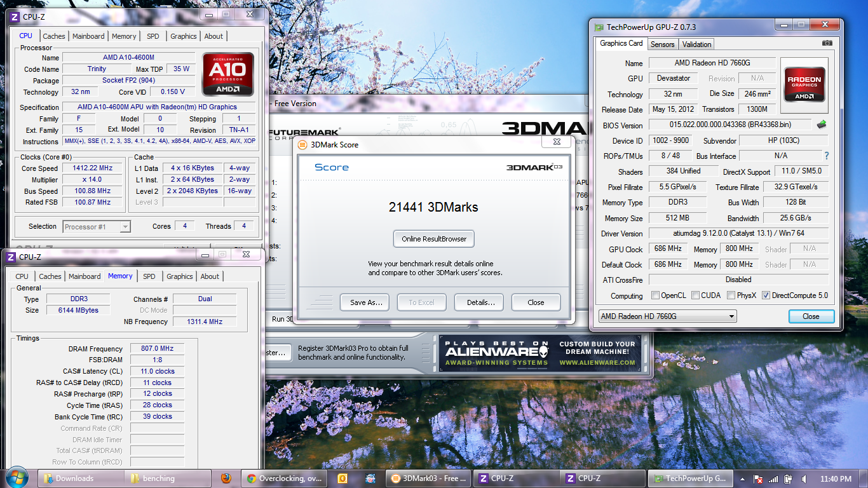The image size is (868, 488).
Task: Click the BIOS save chip icon in GPU-Z
Action: [x=822, y=125]
